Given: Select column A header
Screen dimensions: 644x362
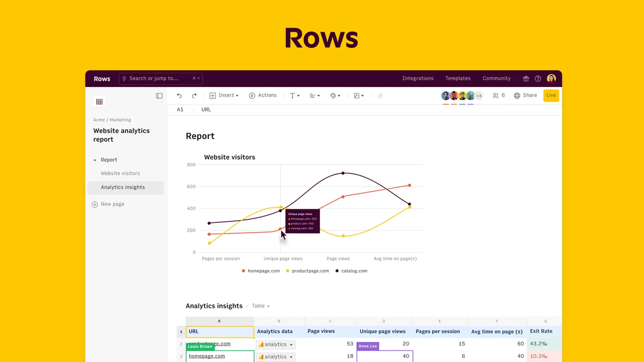Looking at the screenshot, I should pos(219,321).
